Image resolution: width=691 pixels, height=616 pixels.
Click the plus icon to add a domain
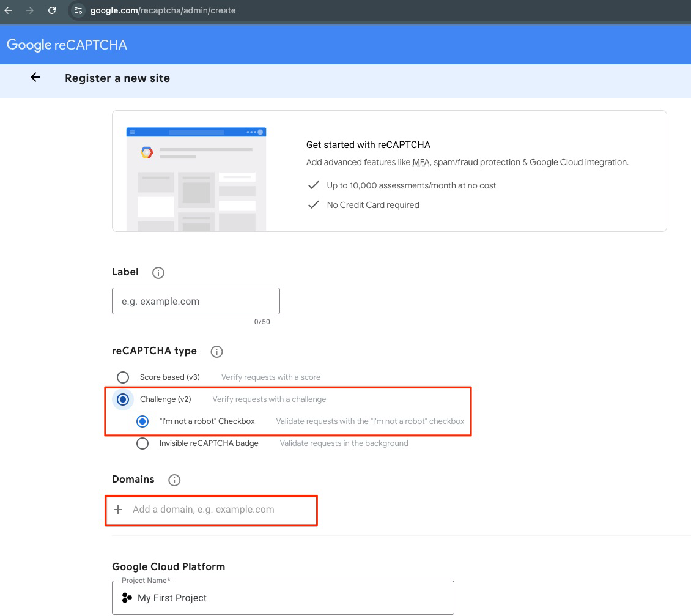point(118,510)
